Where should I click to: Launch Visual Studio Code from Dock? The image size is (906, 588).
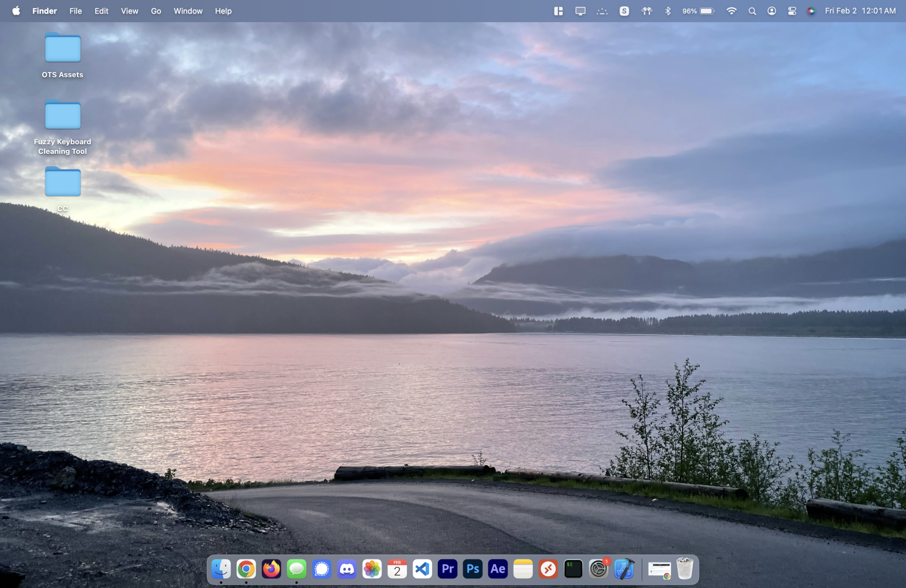[422, 569]
